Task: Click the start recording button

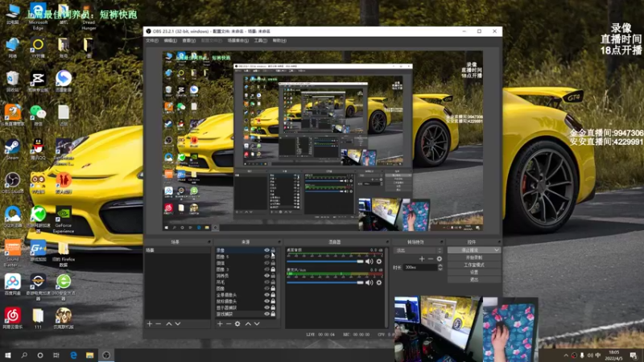Action: point(473,257)
